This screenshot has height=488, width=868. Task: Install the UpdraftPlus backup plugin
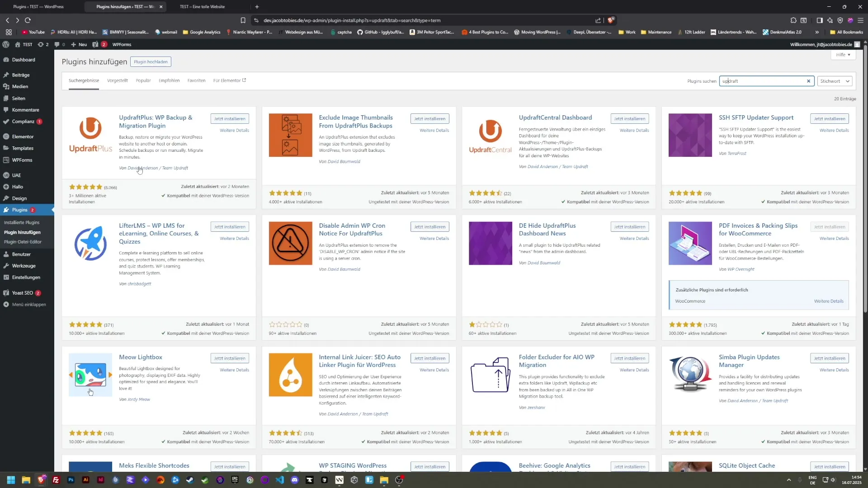click(x=230, y=118)
